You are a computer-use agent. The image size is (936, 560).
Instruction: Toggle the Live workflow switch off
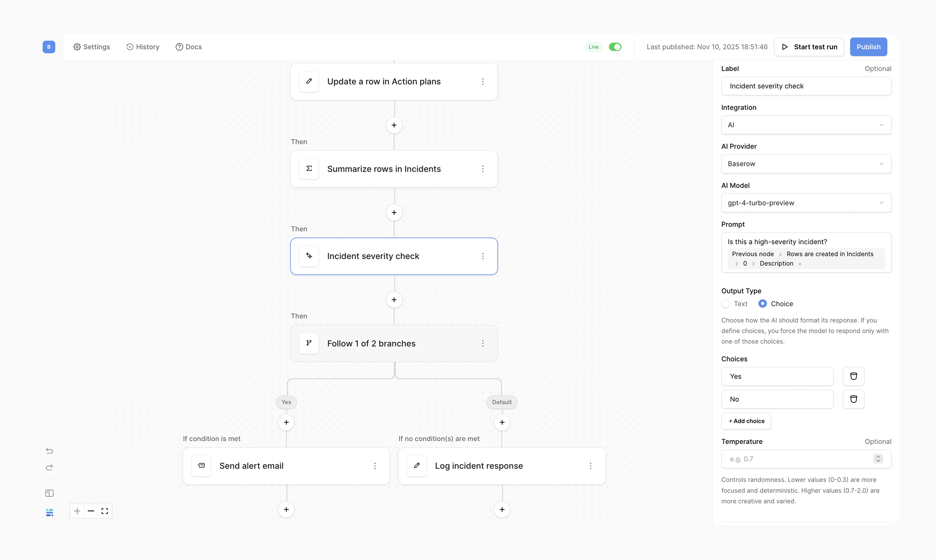coord(615,47)
